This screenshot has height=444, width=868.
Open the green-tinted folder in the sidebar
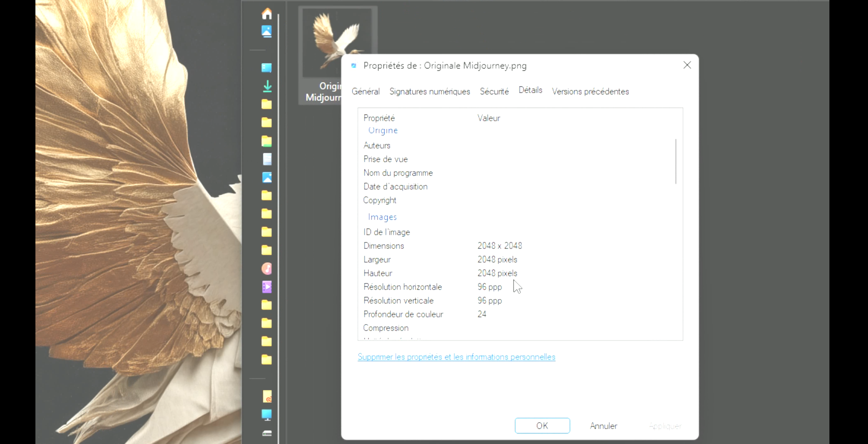coord(267,141)
